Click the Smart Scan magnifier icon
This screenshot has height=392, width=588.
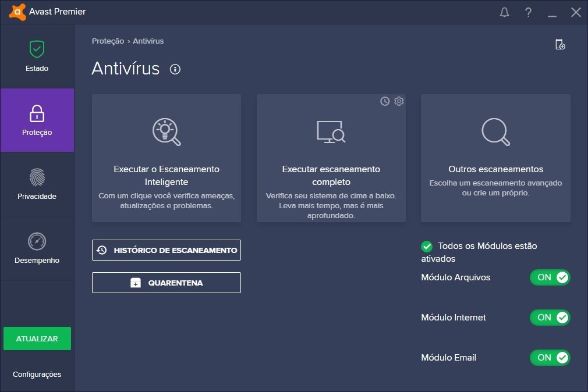tap(166, 131)
